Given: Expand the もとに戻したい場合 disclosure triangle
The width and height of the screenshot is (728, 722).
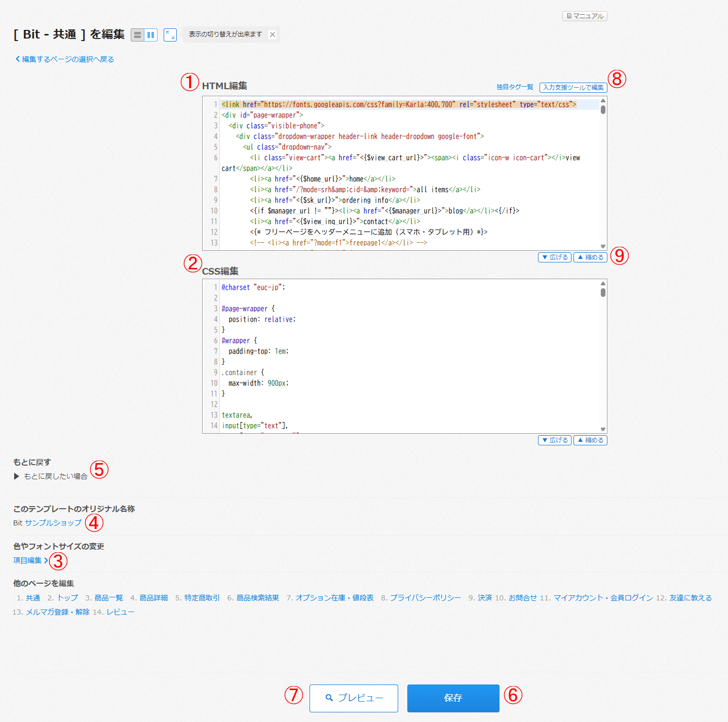Looking at the screenshot, I should (17, 476).
